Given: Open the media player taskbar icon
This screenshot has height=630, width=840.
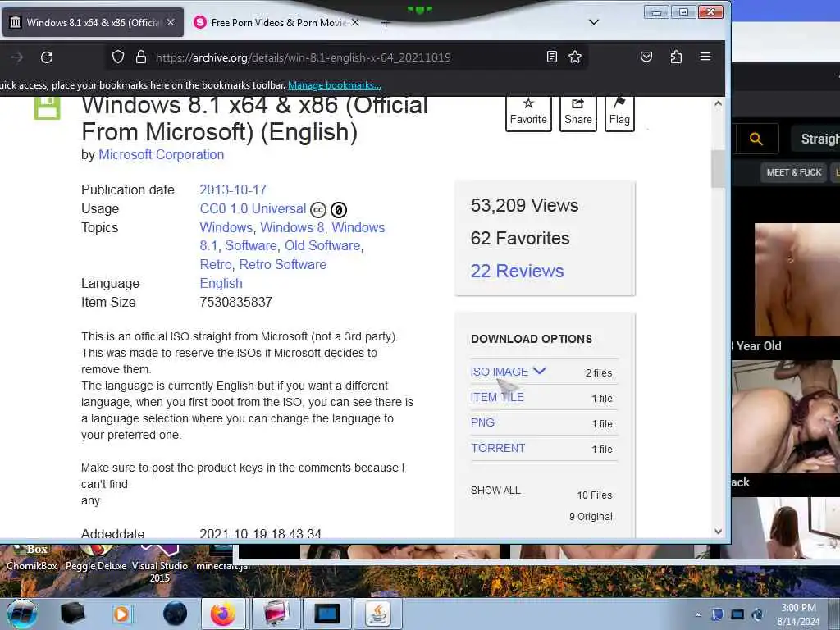Looking at the screenshot, I should 123,614.
